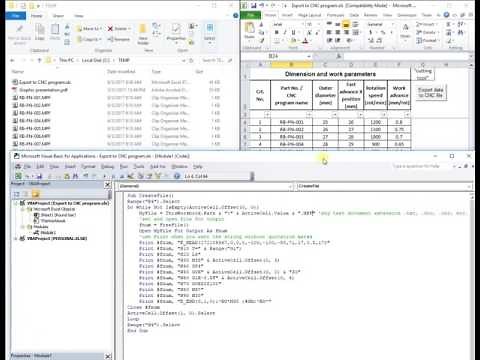Viewport: 480px width, 360px height.
Task: Toggle Italic formatting in Excel ribbon
Action: (x=285, y=32)
